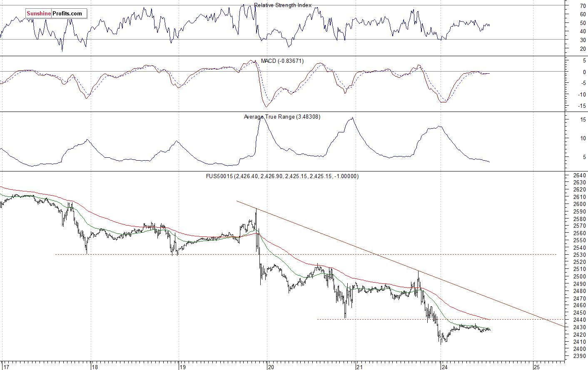Viewport: 588px width, 370px height.
Task: Click Average True Range axis value 5
Action: pyautogui.click(x=584, y=157)
